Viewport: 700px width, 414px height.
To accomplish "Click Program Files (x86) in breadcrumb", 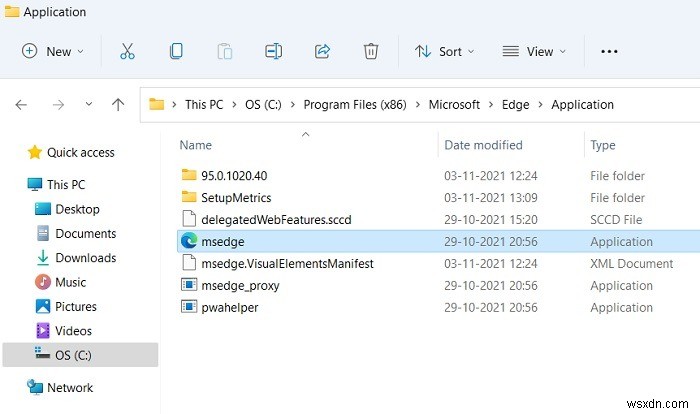I will pyautogui.click(x=355, y=105).
